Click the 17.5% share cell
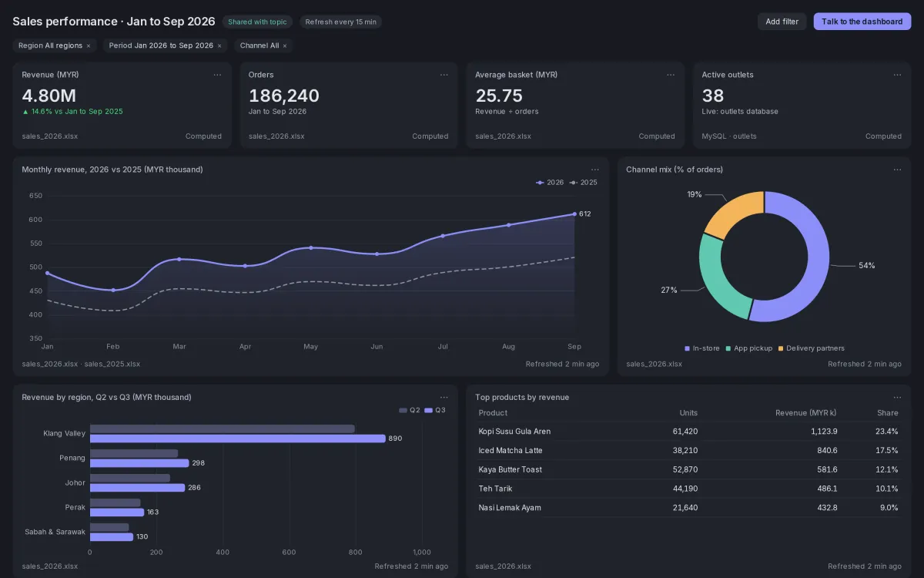924x578 pixels. pos(887,450)
